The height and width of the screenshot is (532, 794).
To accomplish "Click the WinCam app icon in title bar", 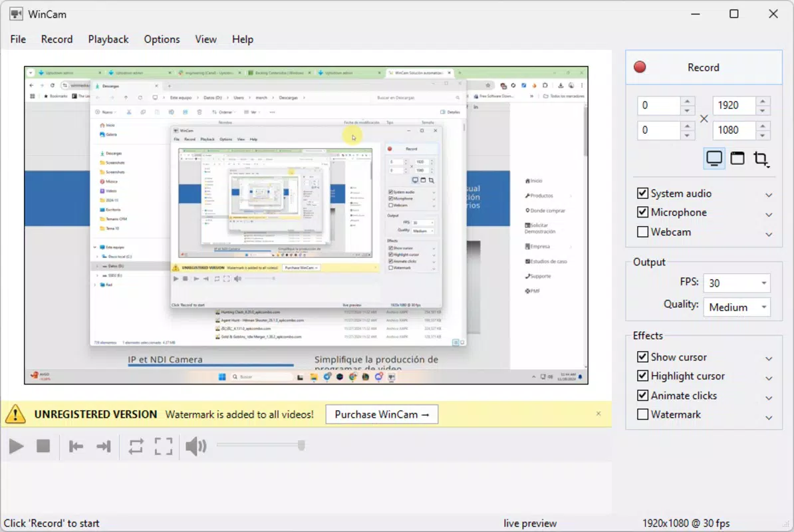I will pos(16,14).
